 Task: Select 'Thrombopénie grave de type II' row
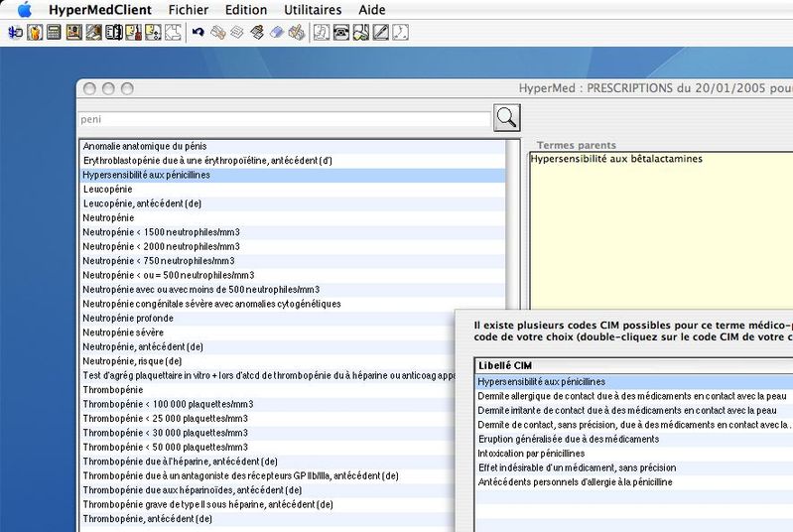268,504
